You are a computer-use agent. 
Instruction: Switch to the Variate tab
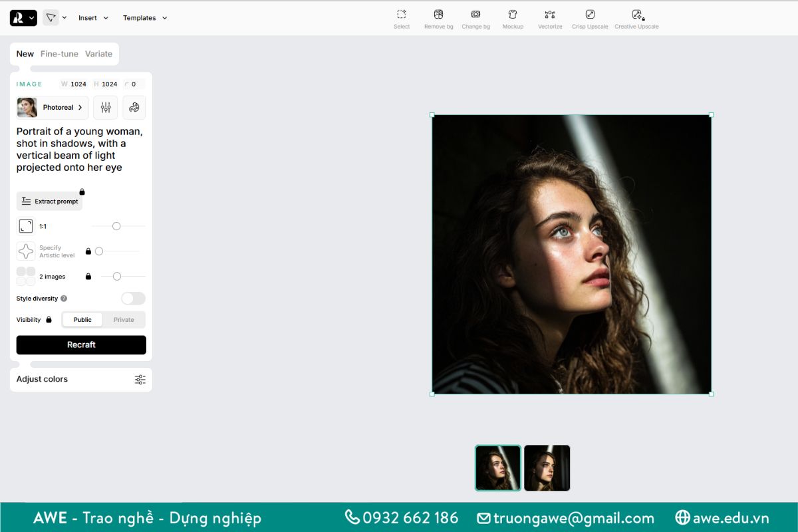[98, 54]
